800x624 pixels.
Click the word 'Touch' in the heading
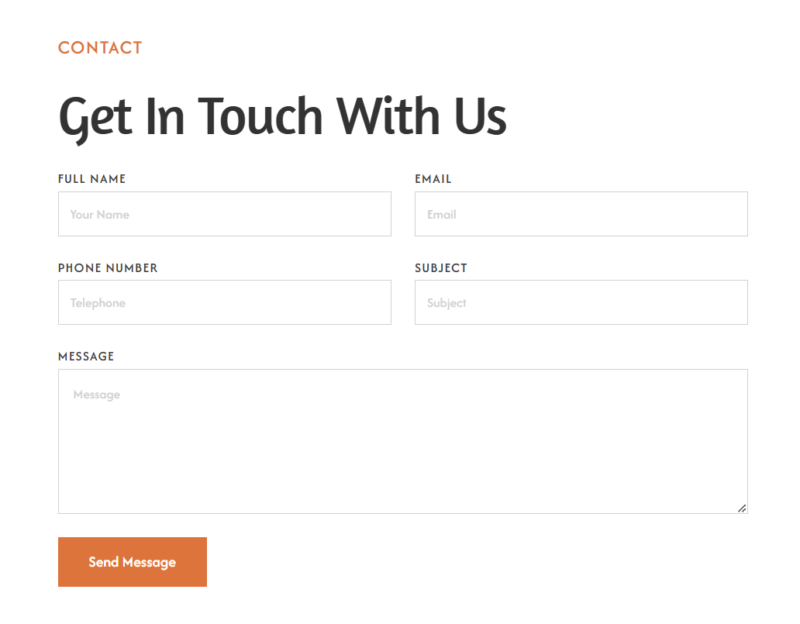(260, 116)
